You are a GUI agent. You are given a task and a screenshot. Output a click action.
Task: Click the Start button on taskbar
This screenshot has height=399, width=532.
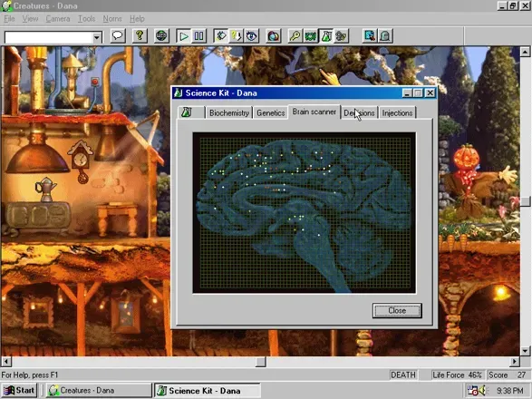pyautogui.click(x=19, y=391)
